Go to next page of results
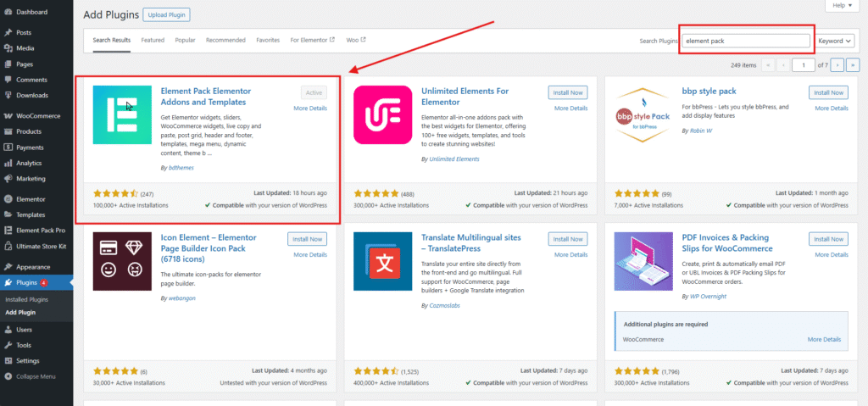Screen dimensions: 868x406 837,64
